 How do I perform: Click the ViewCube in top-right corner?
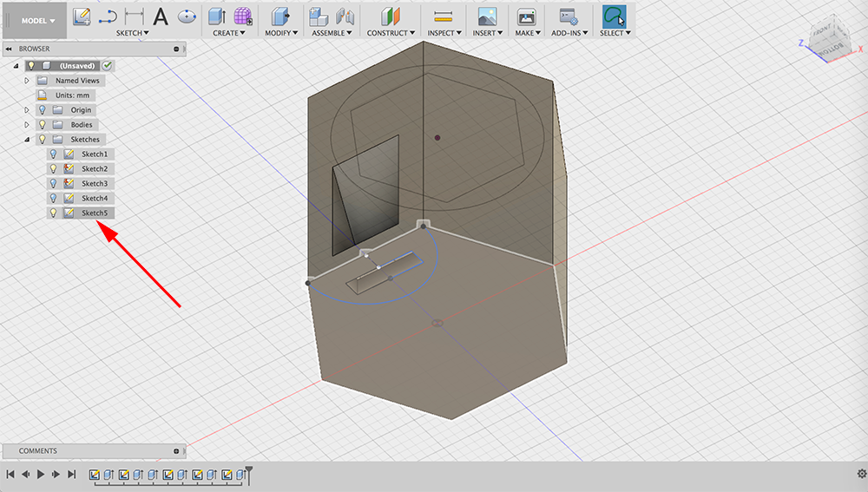point(829,40)
